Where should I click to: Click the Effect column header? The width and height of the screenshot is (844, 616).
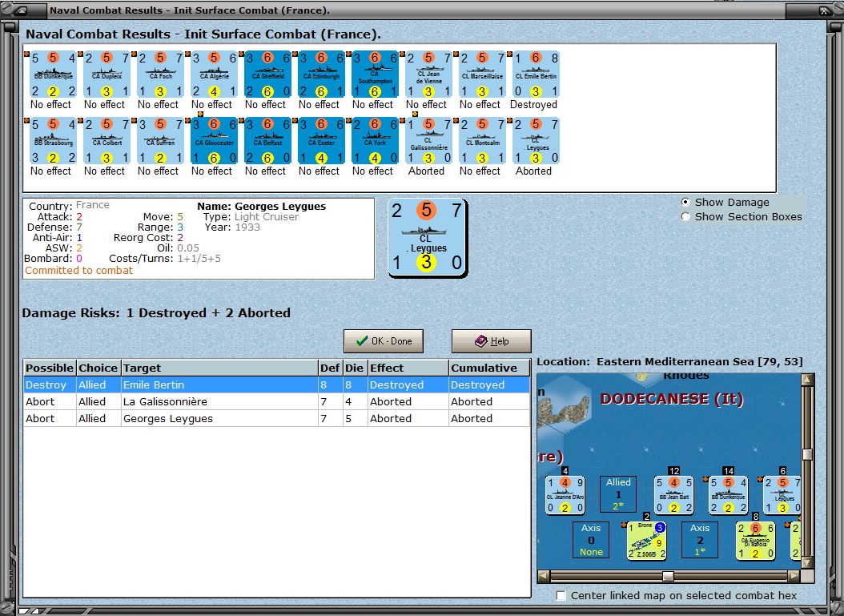(x=408, y=368)
